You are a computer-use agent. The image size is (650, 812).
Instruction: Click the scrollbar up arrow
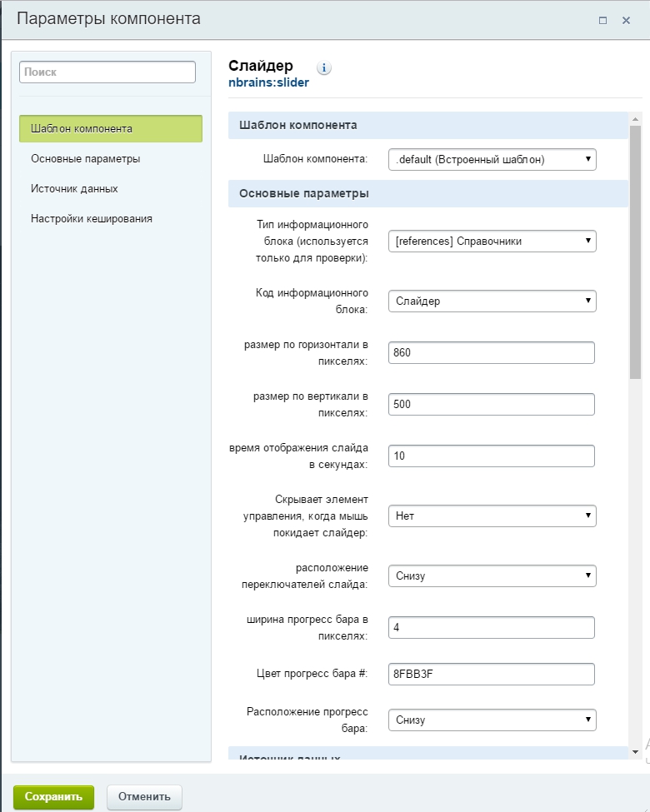[x=636, y=119]
